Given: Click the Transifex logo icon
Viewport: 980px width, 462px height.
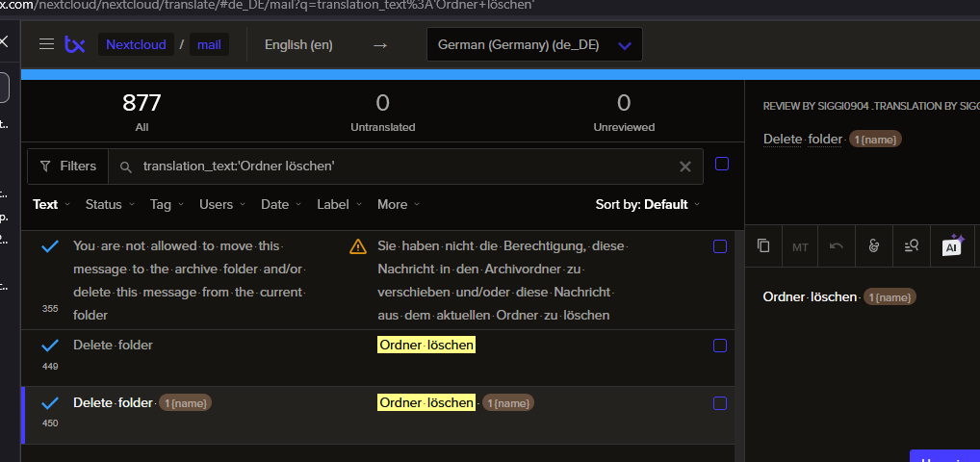Looking at the screenshot, I should pyautogui.click(x=75, y=44).
